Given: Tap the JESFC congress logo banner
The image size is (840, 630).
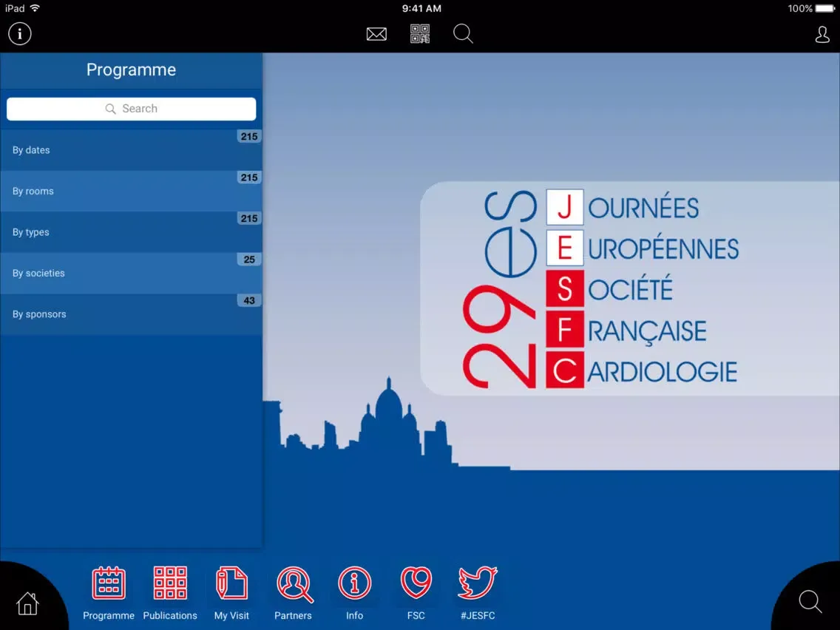Looking at the screenshot, I should coord(630,288).
